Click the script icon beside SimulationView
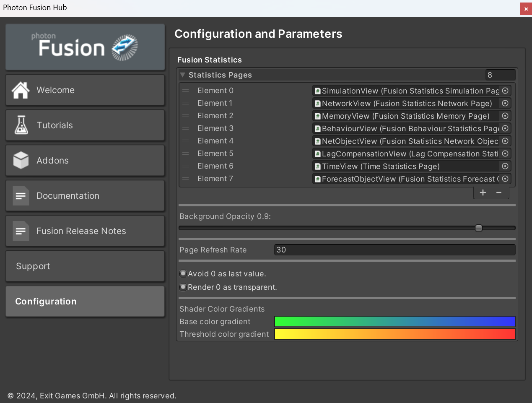This screenshot has height=403, width=532. (x=317, y=91)
